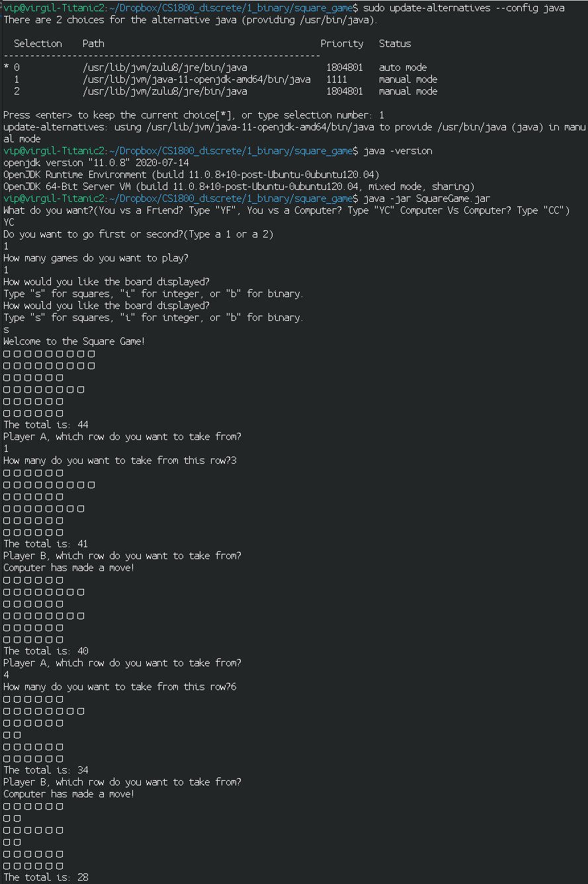This screenshot has width=588, height=884.
Task: Click the priority value 1111
Action: pyautogui.click(x=337, y=79)
